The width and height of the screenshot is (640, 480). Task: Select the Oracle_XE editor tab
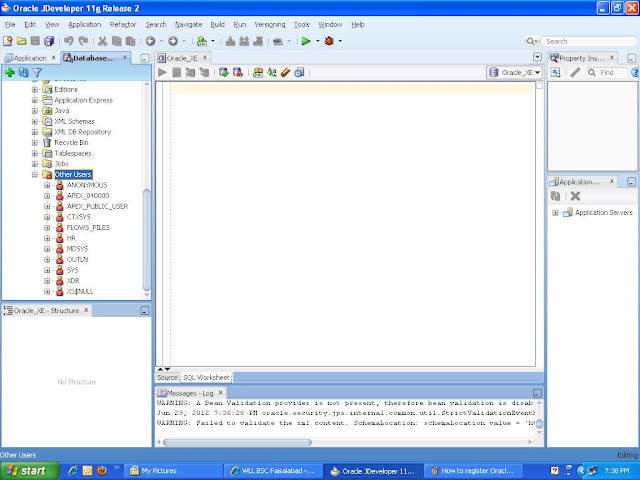182,58
